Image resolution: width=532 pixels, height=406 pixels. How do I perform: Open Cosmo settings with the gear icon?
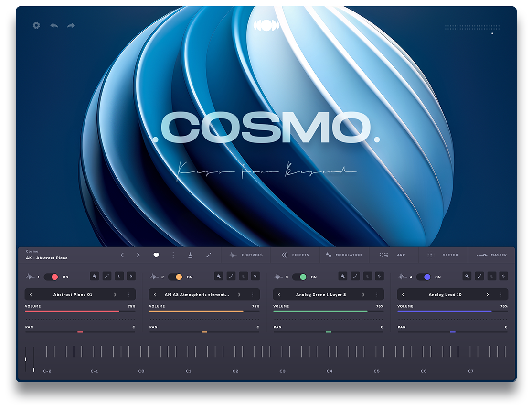[36, 26]
